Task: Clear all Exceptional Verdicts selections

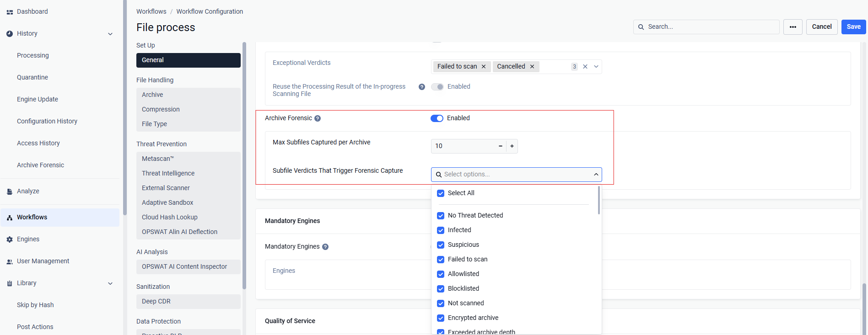Action: [x=585, y=67]
